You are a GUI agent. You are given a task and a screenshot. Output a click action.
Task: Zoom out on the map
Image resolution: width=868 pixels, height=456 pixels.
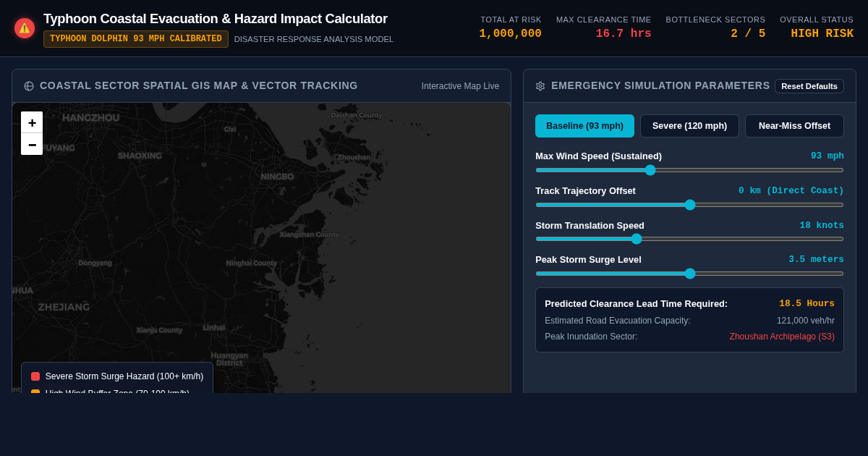coord(32,144)
